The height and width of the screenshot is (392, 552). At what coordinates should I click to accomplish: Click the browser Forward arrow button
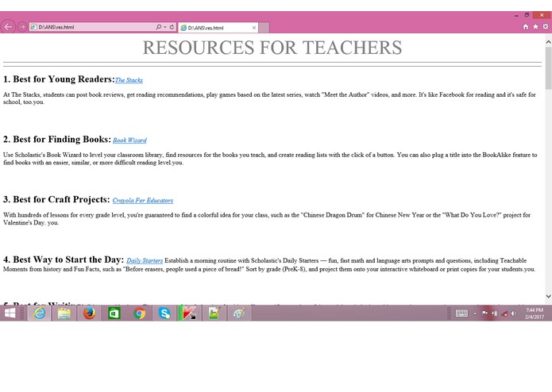21,27
